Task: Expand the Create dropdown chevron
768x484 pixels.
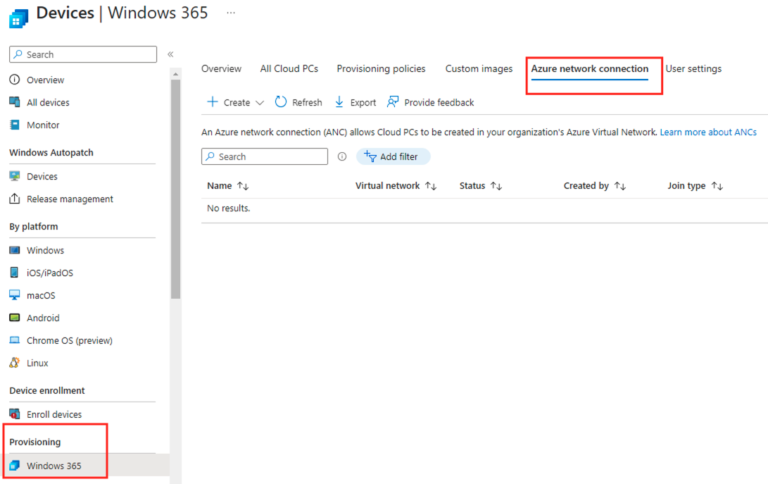Action: coord(260,103)
